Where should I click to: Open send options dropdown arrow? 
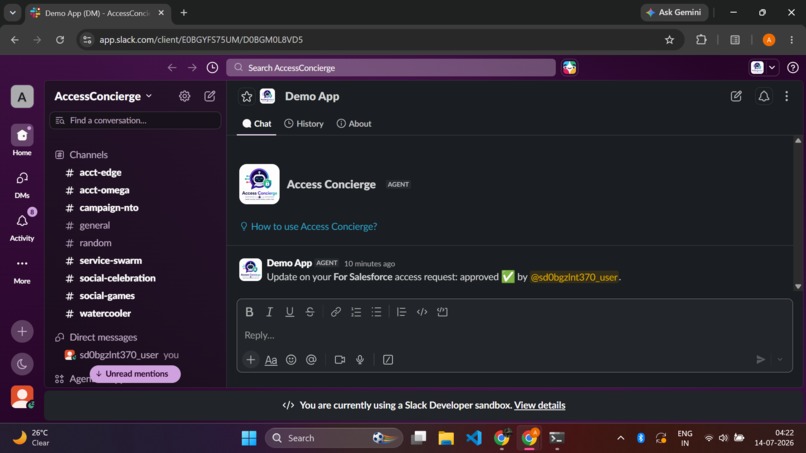click(x=780, y=359)
